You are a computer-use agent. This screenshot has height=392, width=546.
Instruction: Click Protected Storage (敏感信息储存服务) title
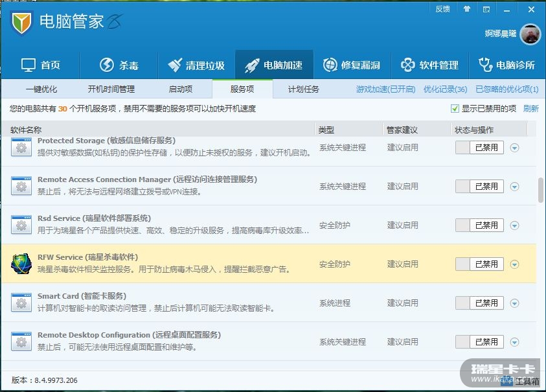pos(107,141)
